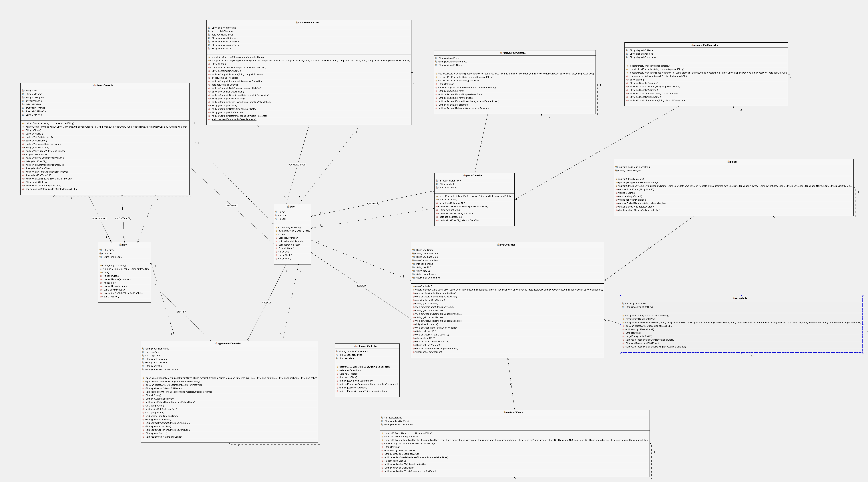The image size is (868, 482).
Task: Select the getUserGen() method in userController
Action: [429, 352]
